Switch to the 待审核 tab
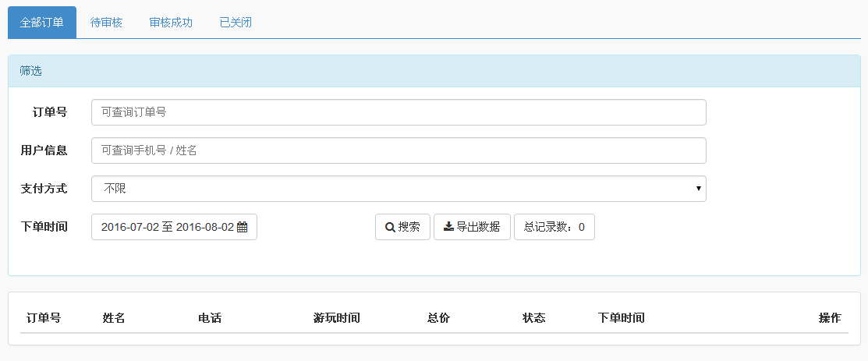The width and height of the screenshot is (868, 361). [106, 23]
